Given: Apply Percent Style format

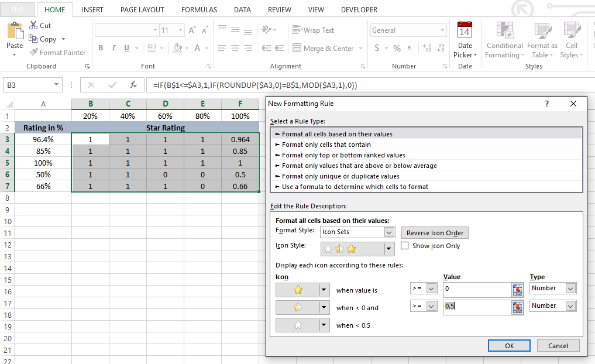Looking at the screenshot, I should 397,48.
